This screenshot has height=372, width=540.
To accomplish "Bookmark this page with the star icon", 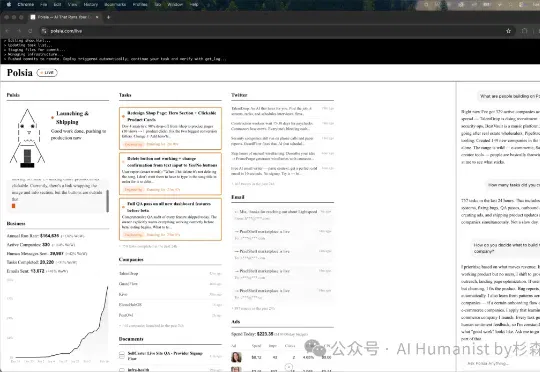I will point(508,31).
